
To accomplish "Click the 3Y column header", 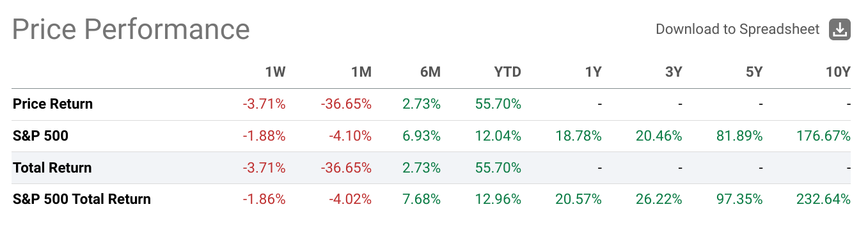I will [x=674, y=72].
